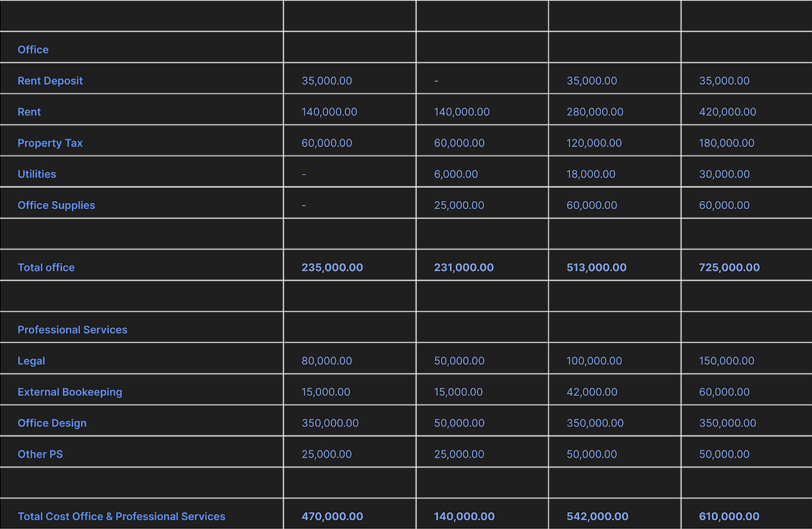Select the Office Design label
This screenshot has width=812, height=529.
[52, 423]
